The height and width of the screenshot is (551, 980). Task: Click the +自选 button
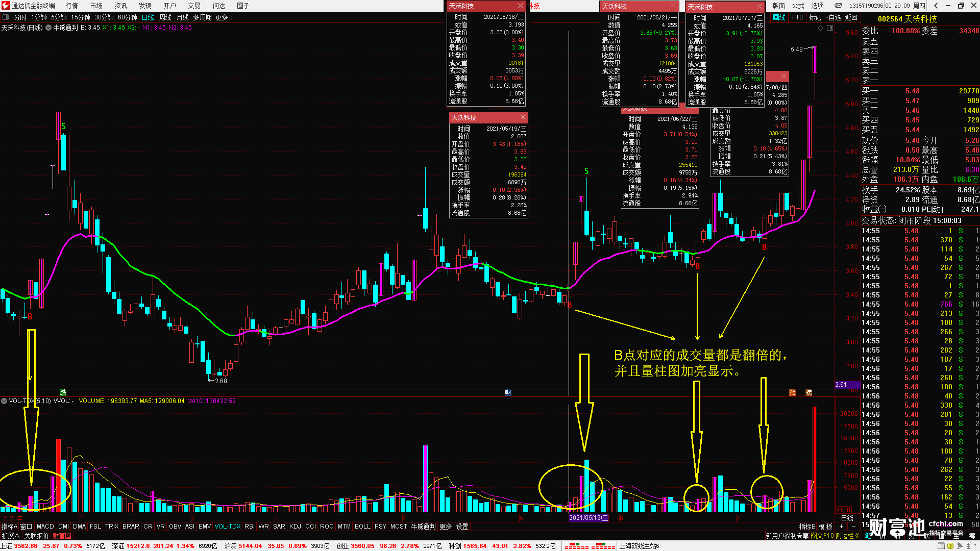coord(833,17)
